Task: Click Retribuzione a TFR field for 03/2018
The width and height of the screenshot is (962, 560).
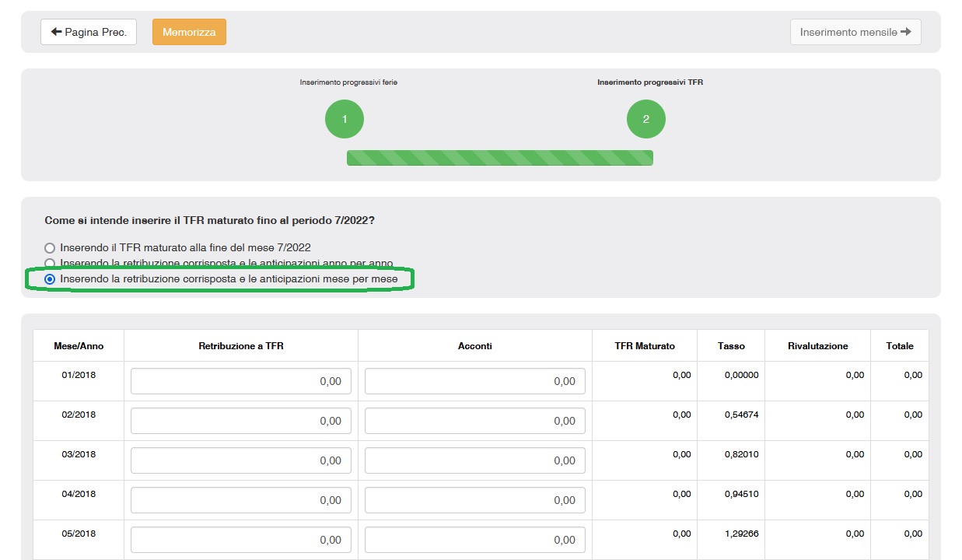Action: [241, 460]
